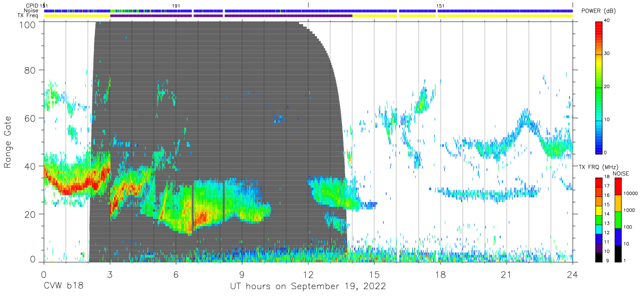Click the "NOISE" legend title

[x=622, y=173]
